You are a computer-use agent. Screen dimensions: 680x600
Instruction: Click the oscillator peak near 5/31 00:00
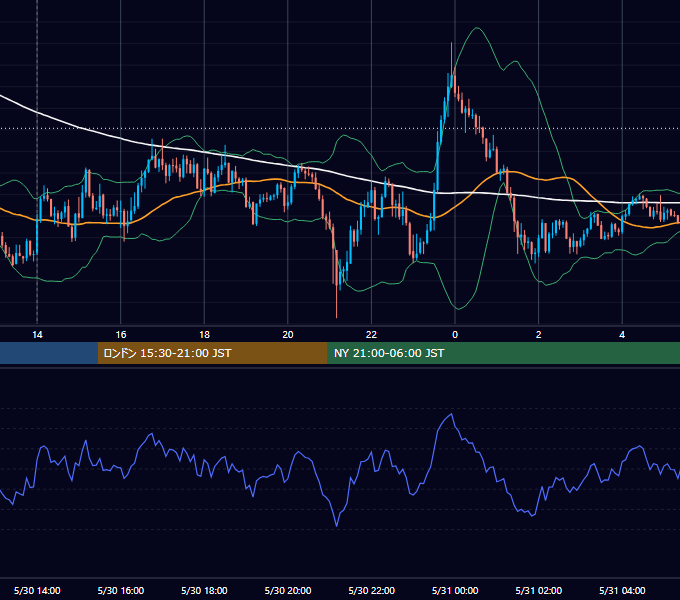(x=452, y=414)
